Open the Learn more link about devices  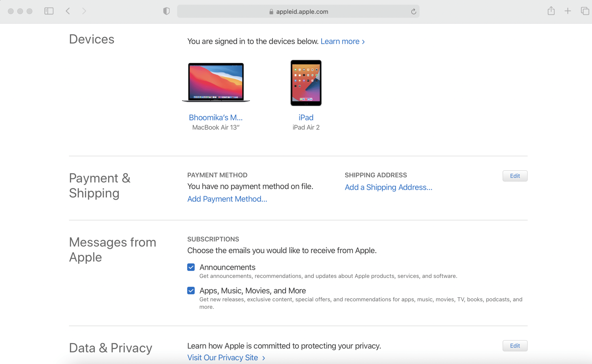pos(340,41)
